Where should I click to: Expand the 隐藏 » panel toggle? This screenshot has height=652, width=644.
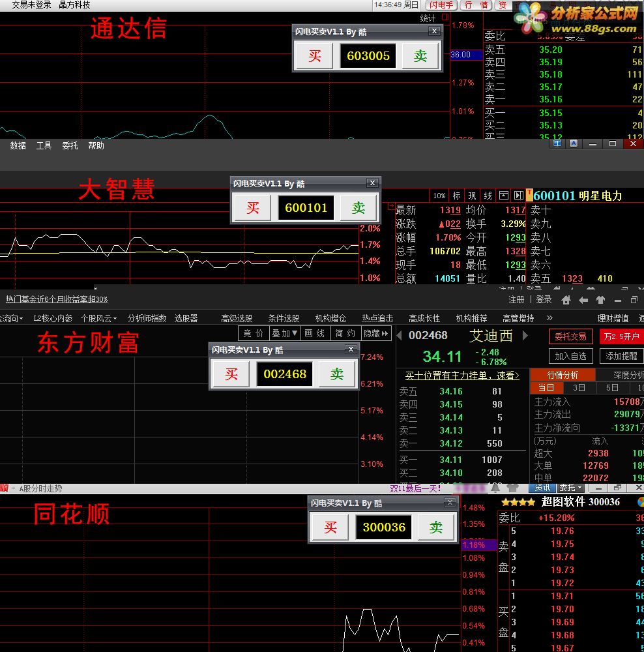pos(376,333)
